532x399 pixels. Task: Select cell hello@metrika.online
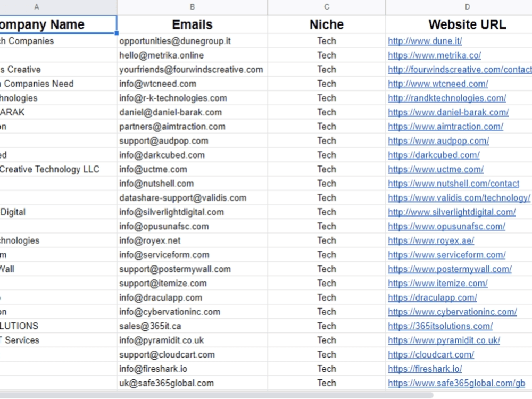point(192,55)
